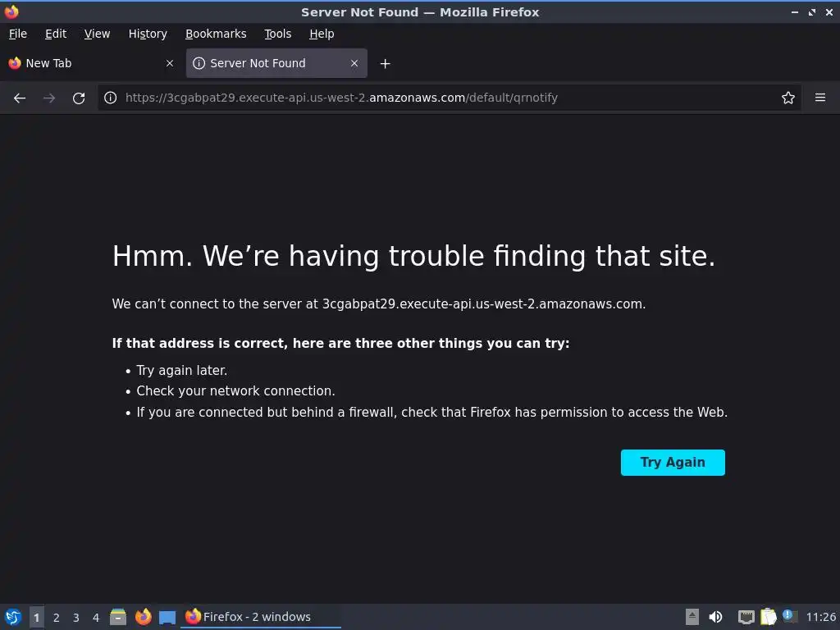Viewport: 840px width, 630px height.
Task: Click the 11:26 clock in taskbar
Action: (x=820, y=617)
